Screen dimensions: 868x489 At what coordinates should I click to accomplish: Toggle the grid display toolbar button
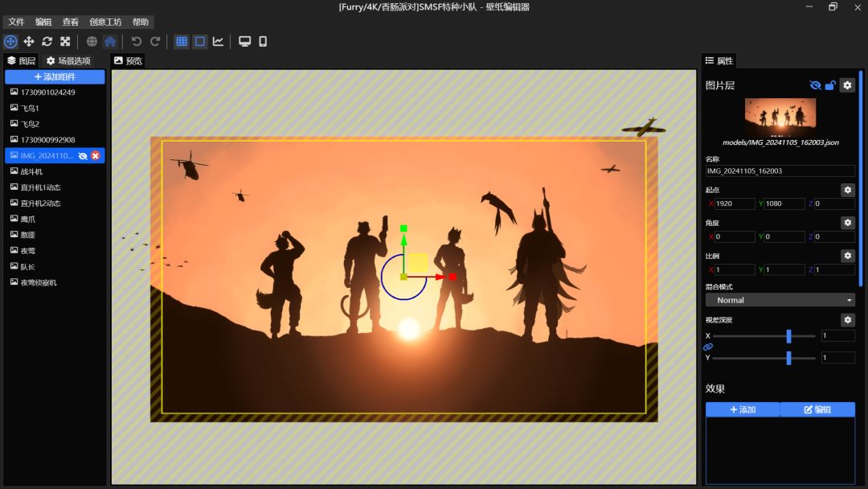[x=182, y=41]
